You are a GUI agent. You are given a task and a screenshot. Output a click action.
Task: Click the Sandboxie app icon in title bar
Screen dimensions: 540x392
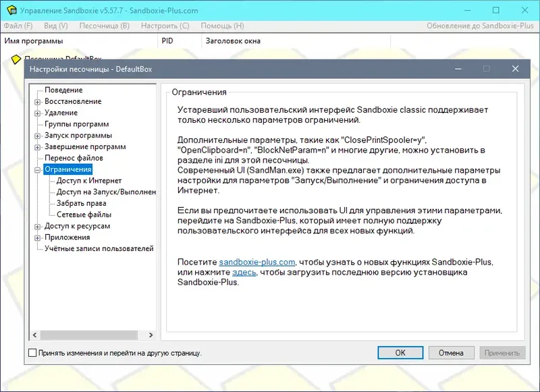click(11, 10)
